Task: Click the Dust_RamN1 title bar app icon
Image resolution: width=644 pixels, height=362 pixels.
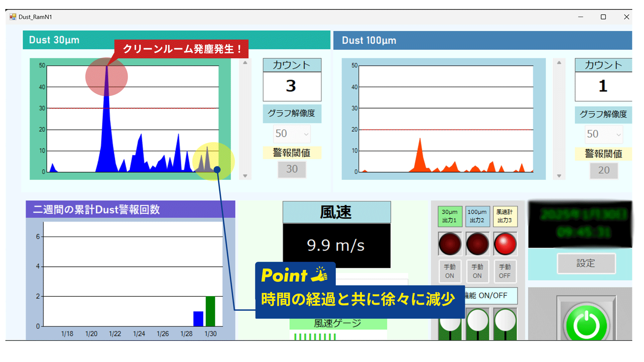Action: pyautogui.click(x=13, y=17)
